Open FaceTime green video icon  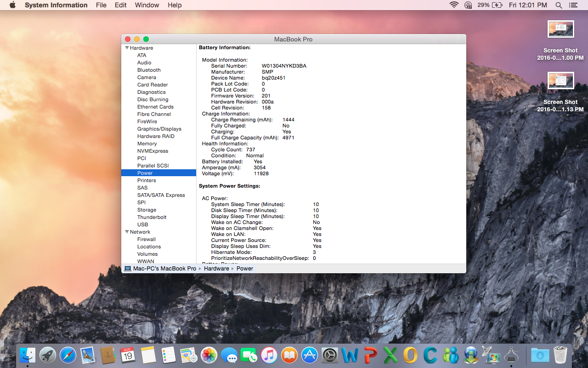(x=249, y=355)
